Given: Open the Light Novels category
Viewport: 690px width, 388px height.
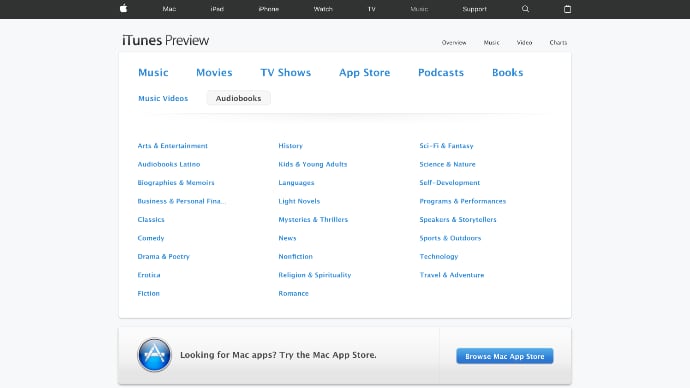Looking at the screenshot, I should click(299, 201).
